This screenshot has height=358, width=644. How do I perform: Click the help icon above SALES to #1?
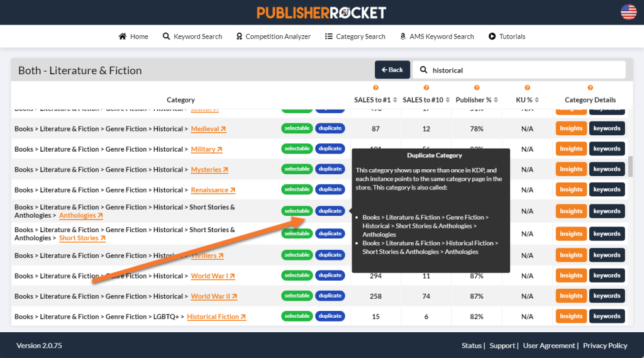(x=375, y=88)
